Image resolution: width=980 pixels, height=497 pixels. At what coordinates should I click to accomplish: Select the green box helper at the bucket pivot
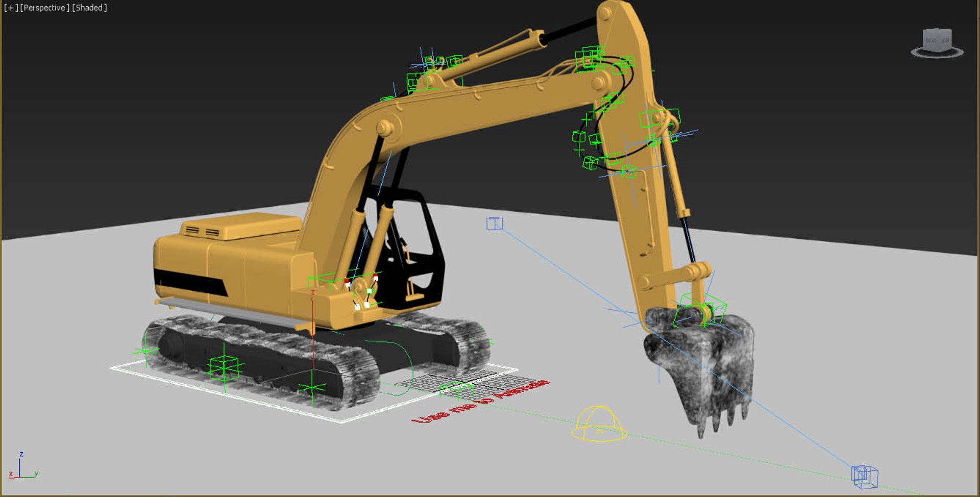tap(699, 309)
